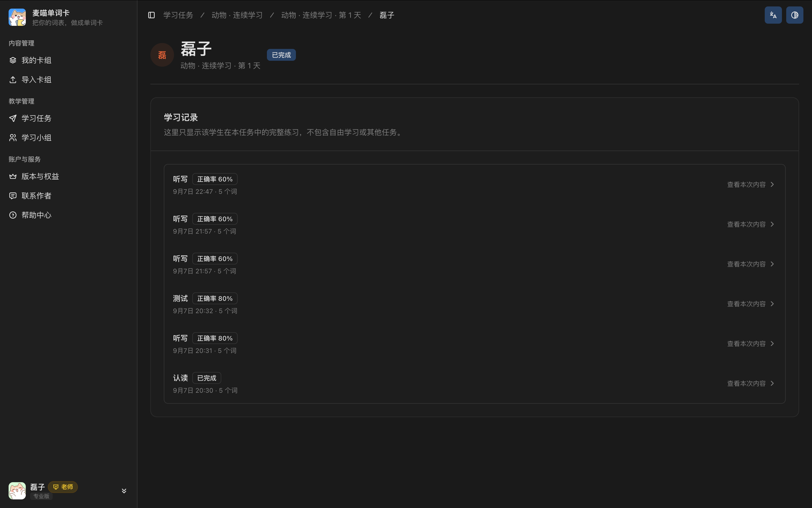Open chevron for 听写 20:31 record
812x508 pixels.
point(773,344)
